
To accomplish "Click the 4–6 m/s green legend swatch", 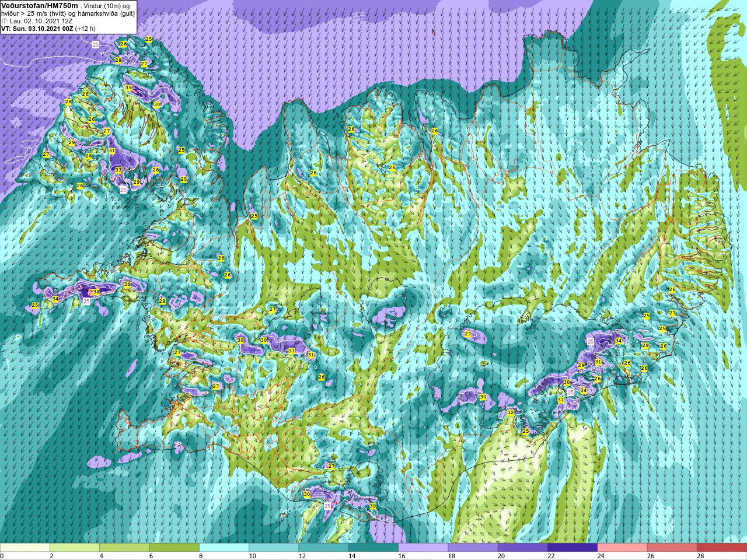I will pyautogui.click(x=124, y=547).
